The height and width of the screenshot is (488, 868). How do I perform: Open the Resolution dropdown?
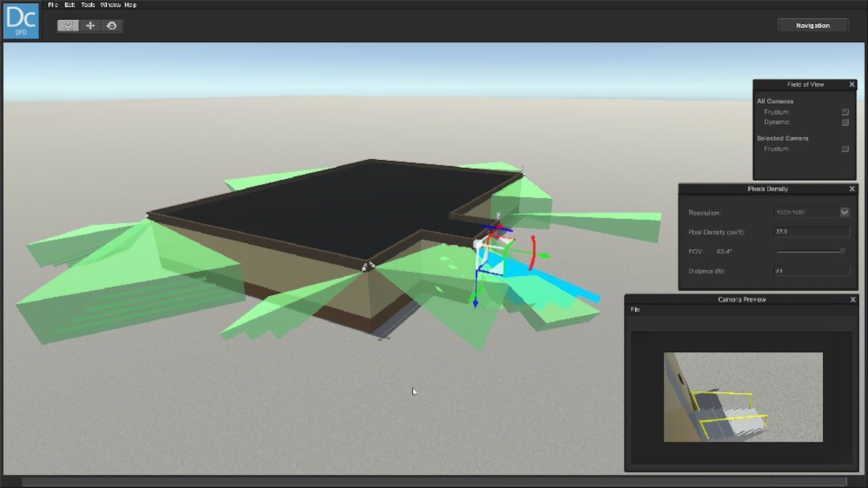click(844, 212)
